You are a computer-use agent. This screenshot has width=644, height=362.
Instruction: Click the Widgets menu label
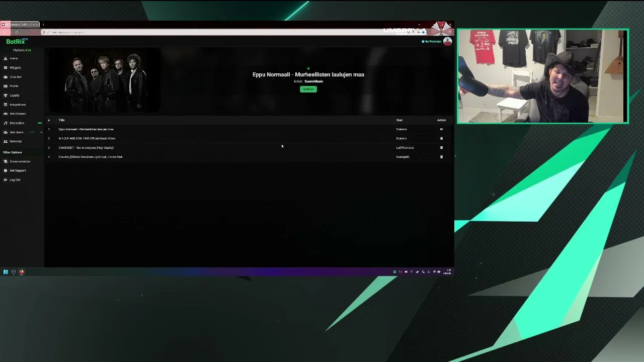pyautogui.click(x=15, y=67)
